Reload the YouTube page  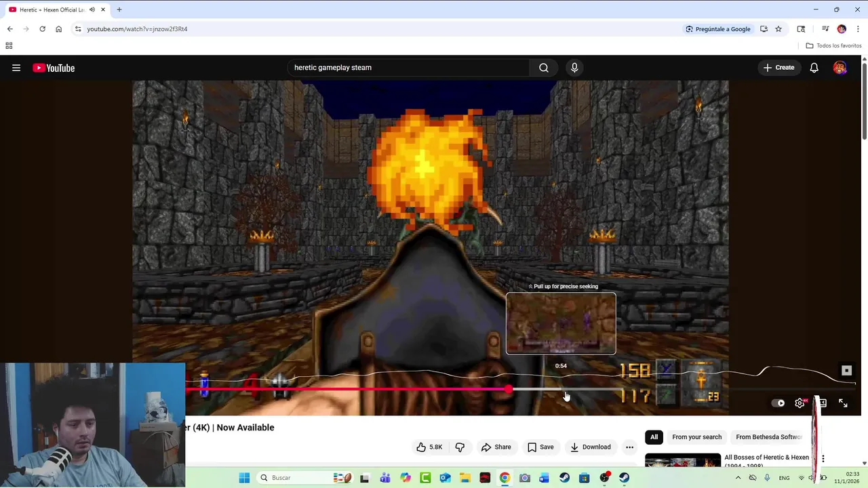(42, 29)
